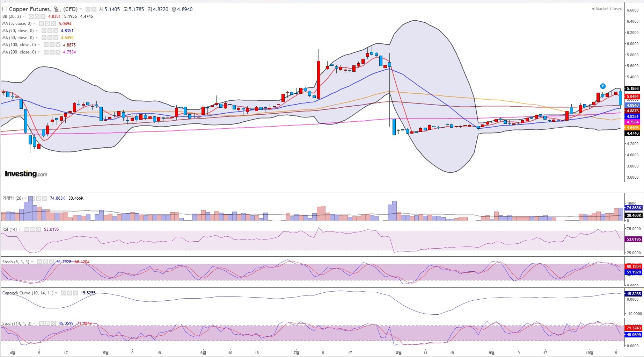Viewport: 644px width, 357px height.
Task: Click the 5.1956 upper band price label
Action: coord(633,88)
